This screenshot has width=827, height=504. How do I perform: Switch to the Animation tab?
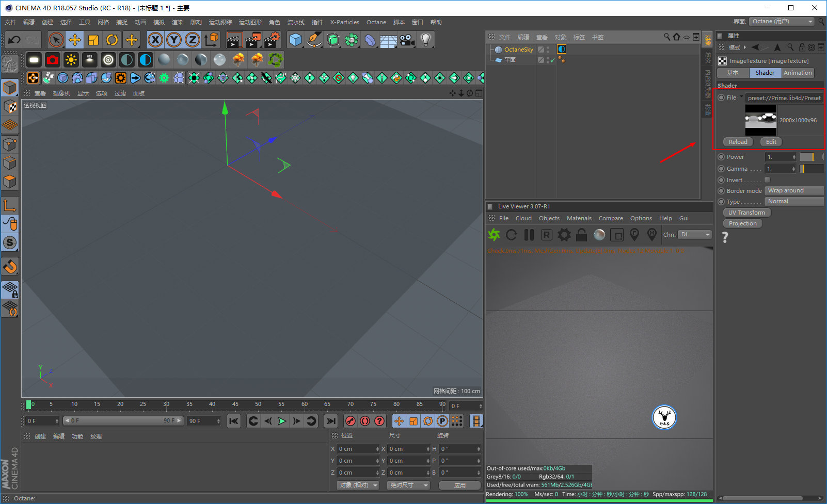[798, 73]
